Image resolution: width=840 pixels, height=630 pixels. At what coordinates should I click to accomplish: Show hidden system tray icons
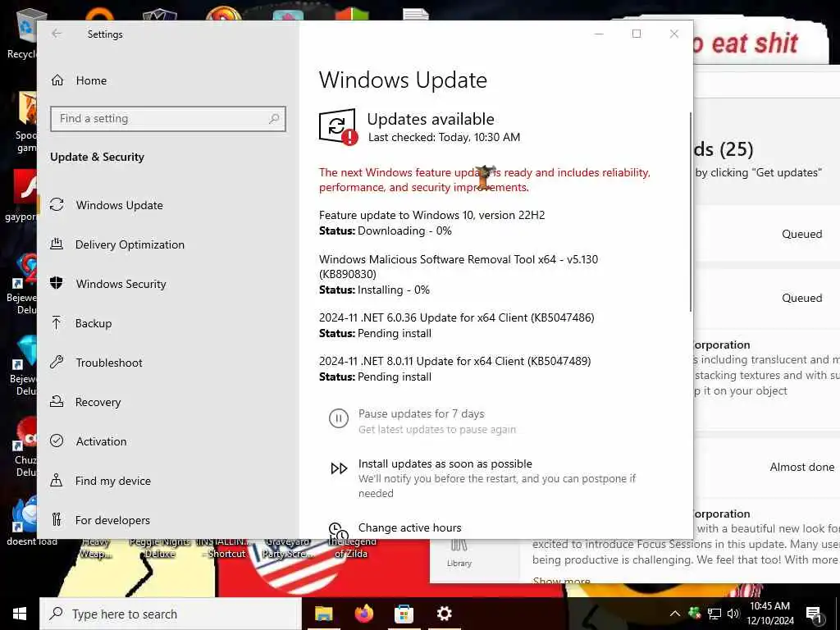click(675, 614)
